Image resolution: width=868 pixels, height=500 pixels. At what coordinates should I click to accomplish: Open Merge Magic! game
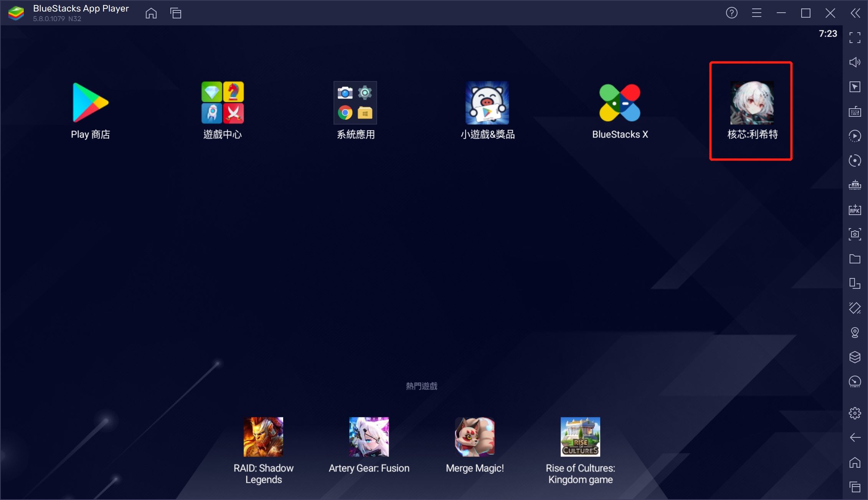point(475,445)
